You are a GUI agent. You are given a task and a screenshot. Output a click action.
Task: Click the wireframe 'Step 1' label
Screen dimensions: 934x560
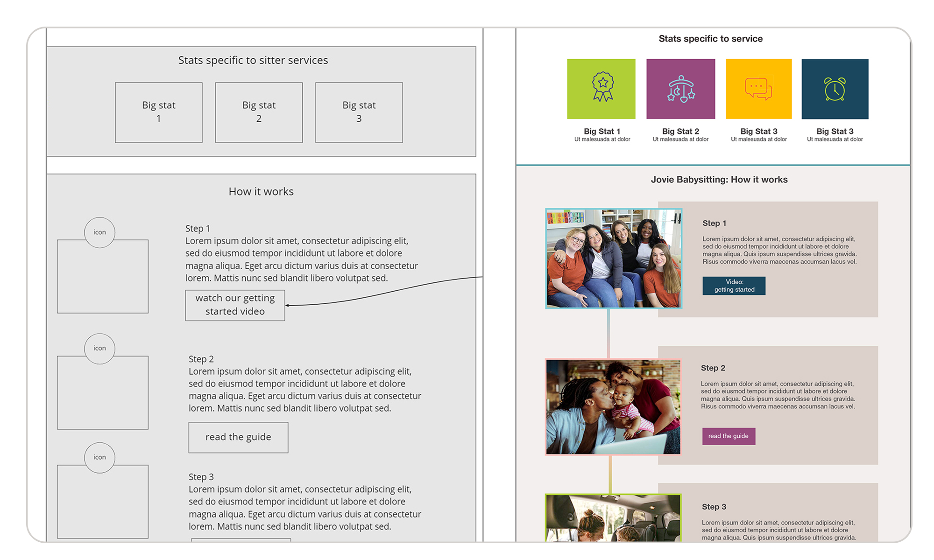198,229
